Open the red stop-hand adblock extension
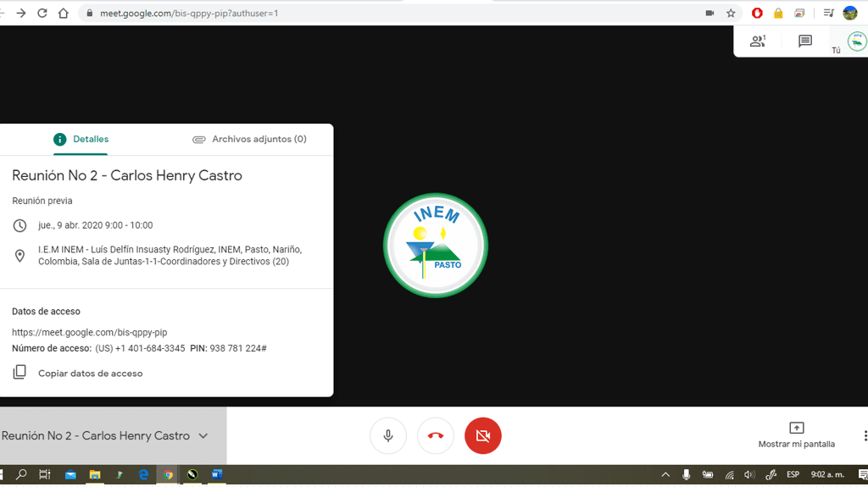Screen dimensions: 868x487 point(757,14)
